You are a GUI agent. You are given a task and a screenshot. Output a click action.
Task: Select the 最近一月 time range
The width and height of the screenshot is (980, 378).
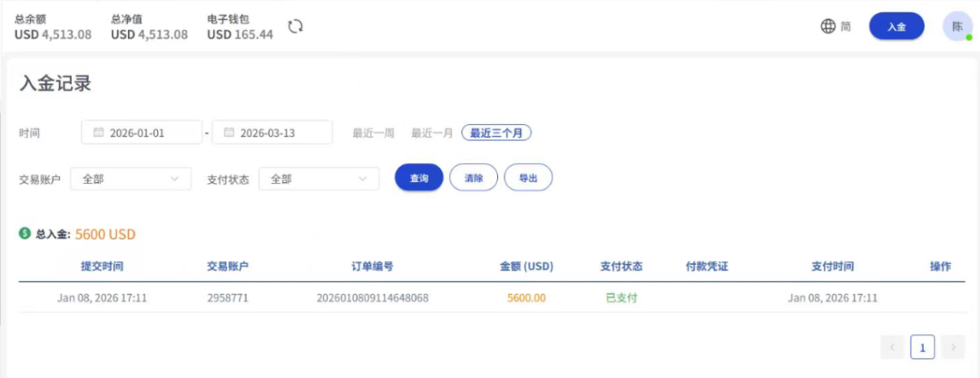click(432, 132)
